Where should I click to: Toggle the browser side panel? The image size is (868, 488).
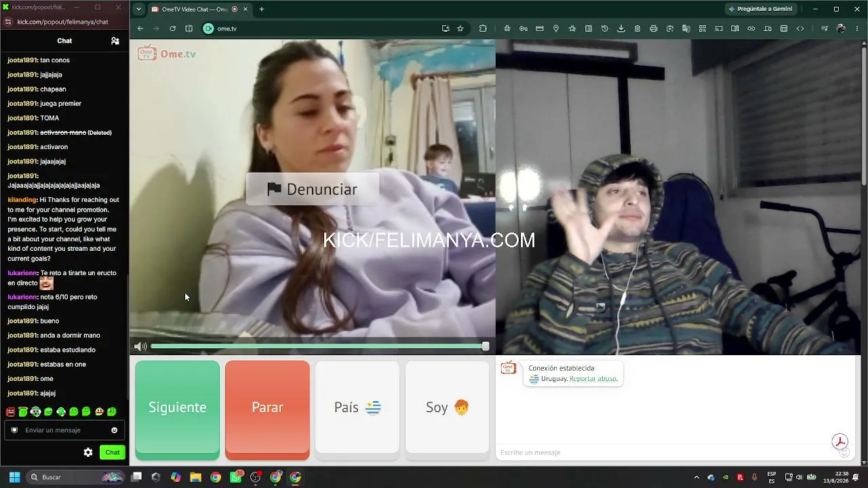(189, 28)
